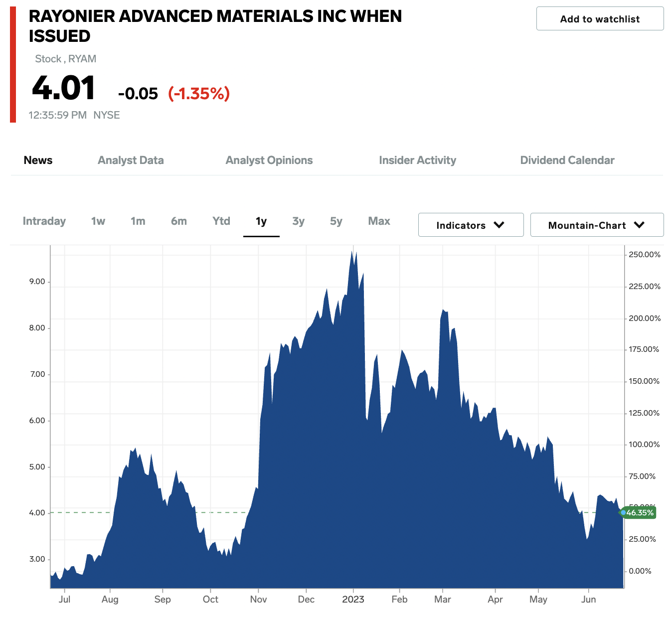Select 3y chart range
Screen dimensions: 672x618
pos(298,221)
